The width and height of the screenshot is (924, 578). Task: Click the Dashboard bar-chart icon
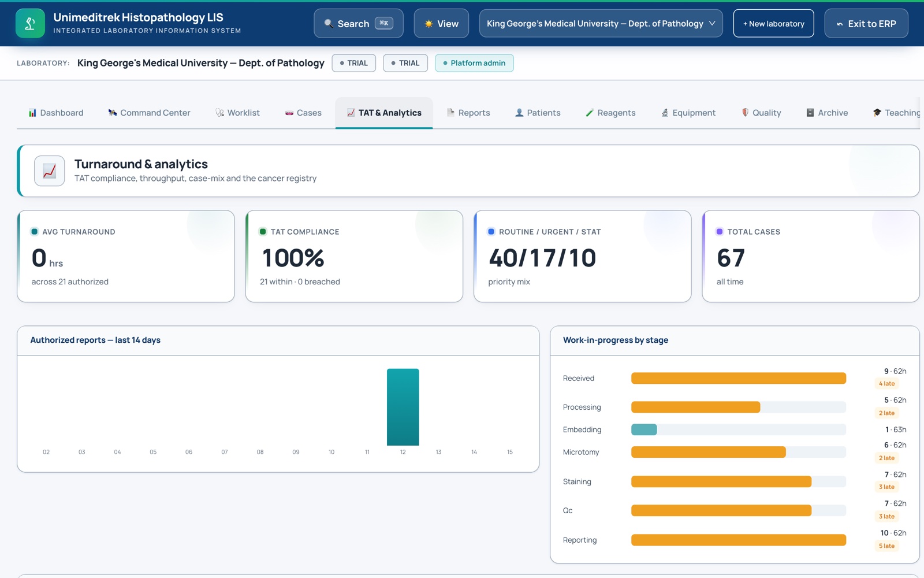point(32,113)
